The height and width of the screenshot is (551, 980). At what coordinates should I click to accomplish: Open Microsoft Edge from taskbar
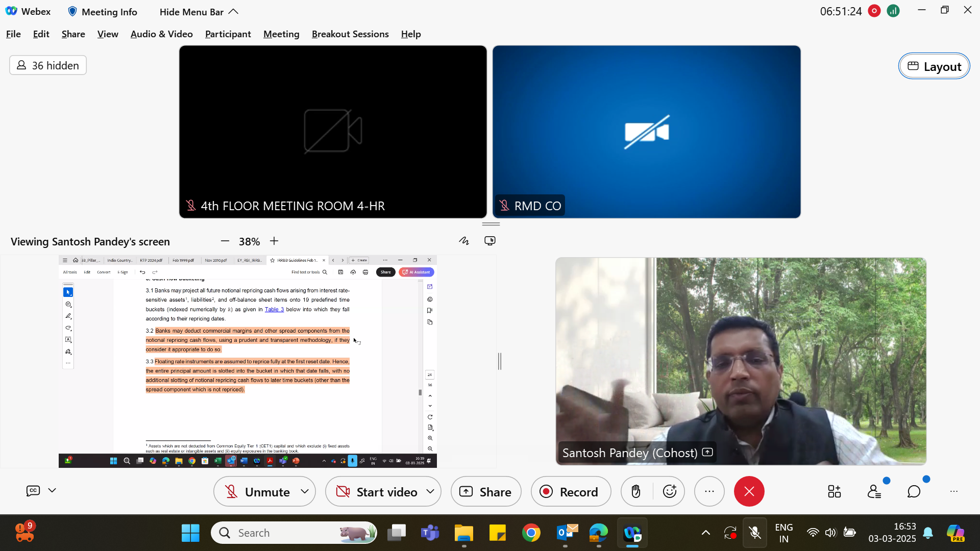[x=599, y=533]
